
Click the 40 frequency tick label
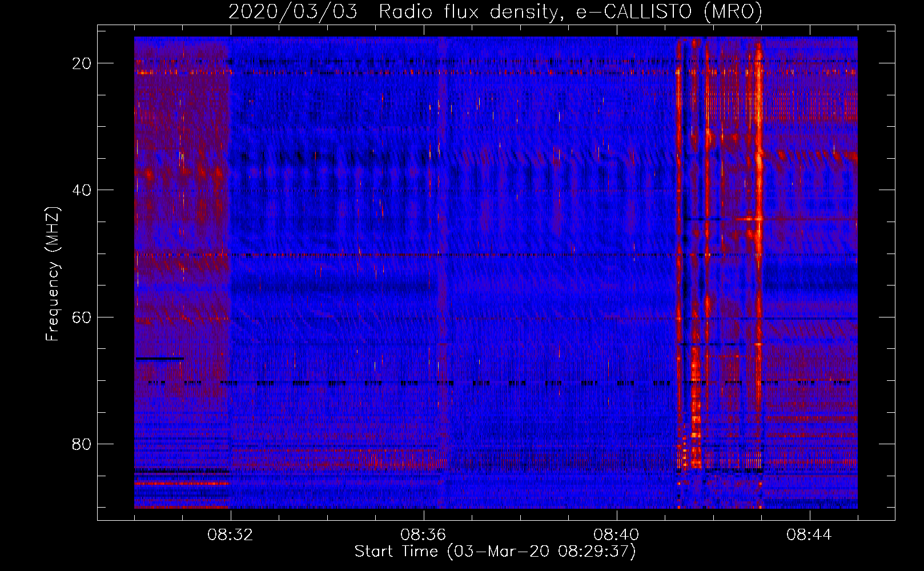pos(82,190)
